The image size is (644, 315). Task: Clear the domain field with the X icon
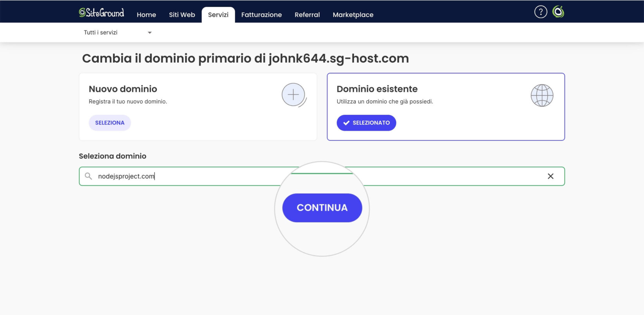[550, 176]
